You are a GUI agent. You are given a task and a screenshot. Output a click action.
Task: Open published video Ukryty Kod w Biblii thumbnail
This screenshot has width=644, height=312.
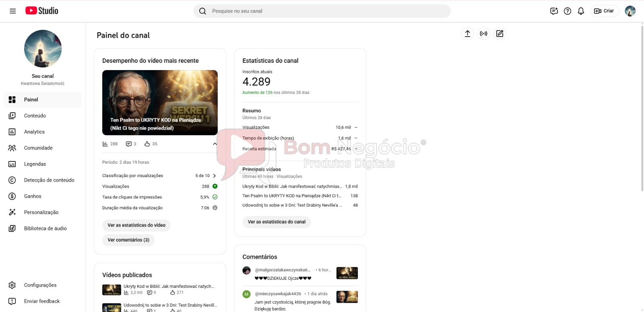click(x=111, y=290)
